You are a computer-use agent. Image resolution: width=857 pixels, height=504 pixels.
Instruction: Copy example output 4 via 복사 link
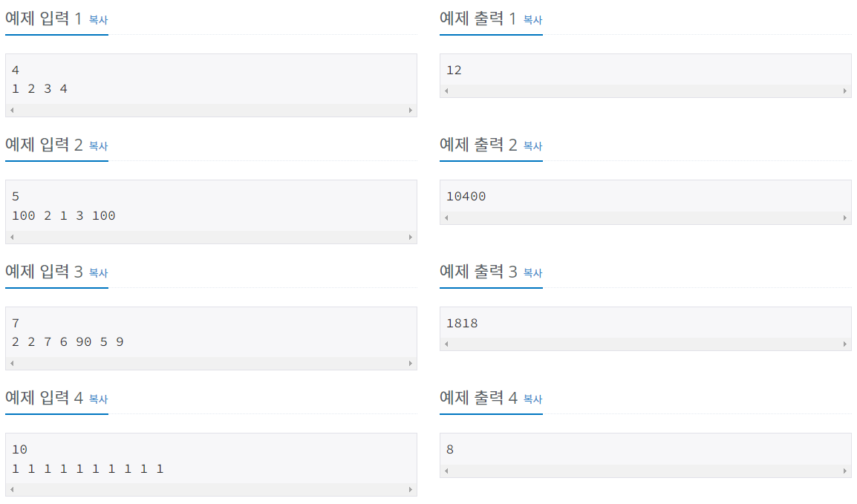tap(533, 399)
